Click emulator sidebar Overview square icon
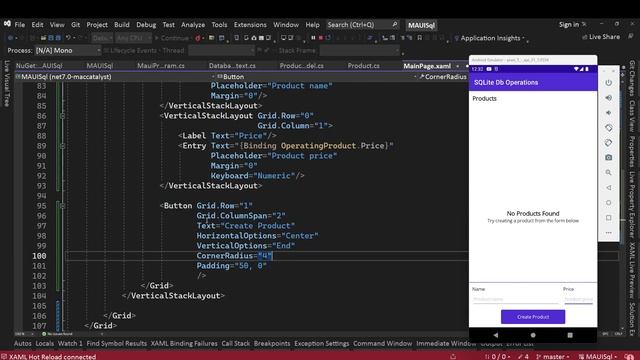The height and width of the screenshot is (360, 640). 609,218
